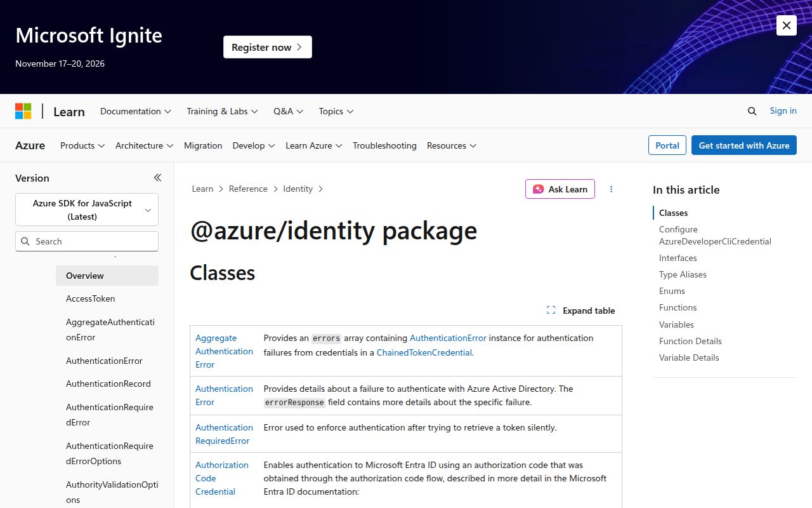Open the three-dot more actions menu
The width and height of the screenshot is (812, 508).
pyautogui.click(x=612, y=189)
